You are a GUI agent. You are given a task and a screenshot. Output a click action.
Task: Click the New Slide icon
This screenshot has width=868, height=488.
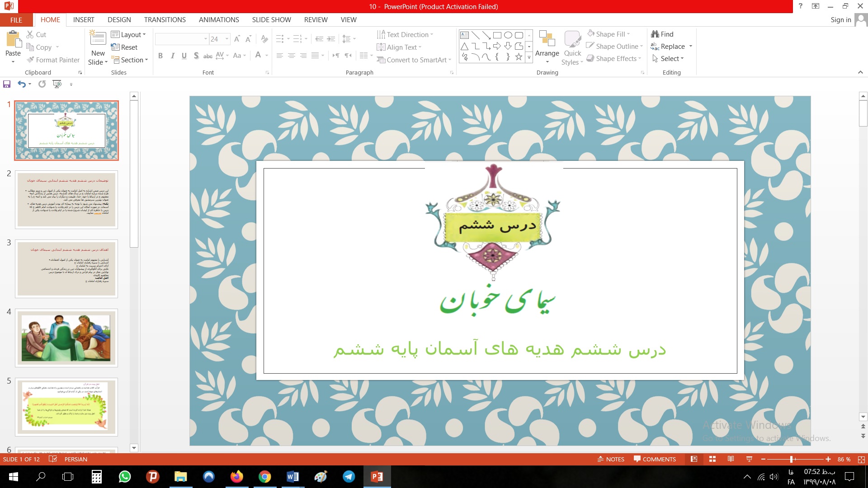(98, 39)
